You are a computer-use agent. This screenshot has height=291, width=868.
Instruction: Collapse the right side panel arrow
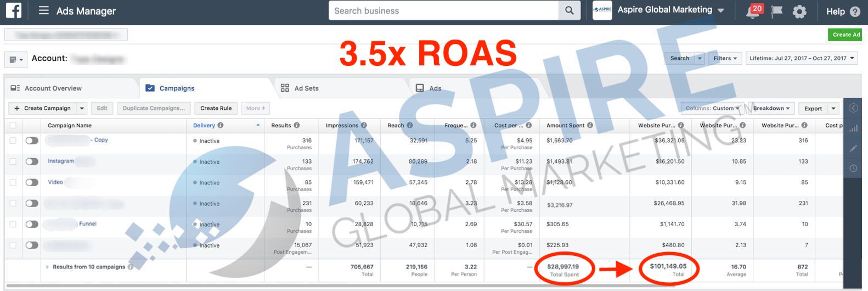pyautogui.click(x=853, y=108)
